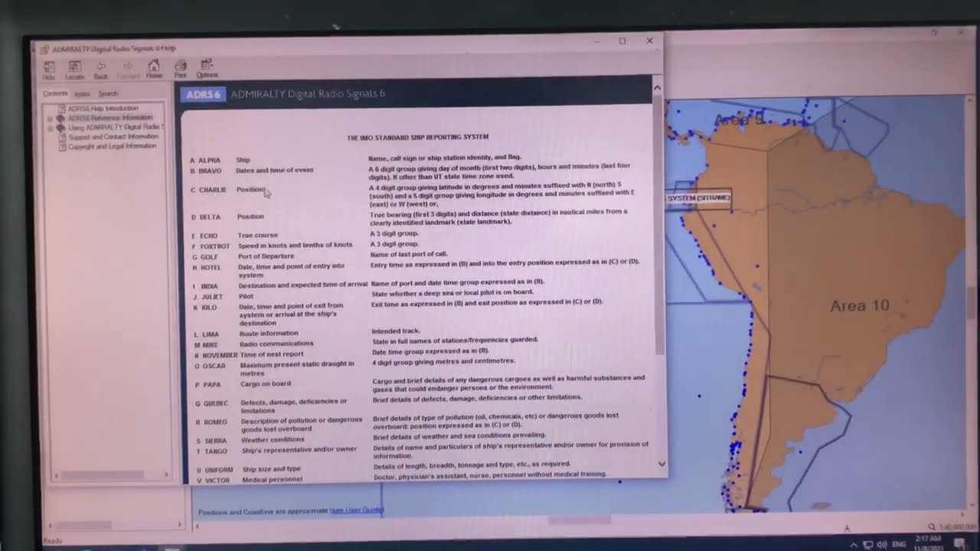Click right arrow of contents pane scrollbar

[166, 475]
